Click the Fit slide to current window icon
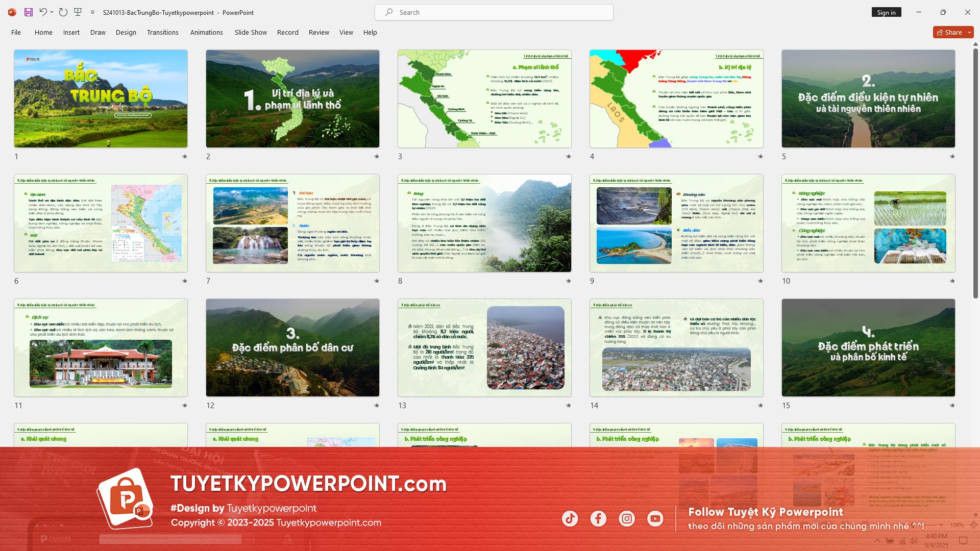The width and height of the screenshot is (980, 551). point(973,524)
